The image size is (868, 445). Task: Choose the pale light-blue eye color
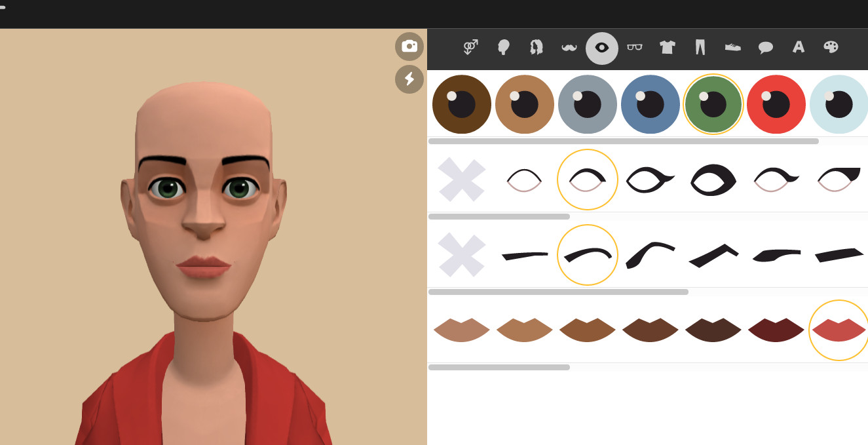[839, 104]
